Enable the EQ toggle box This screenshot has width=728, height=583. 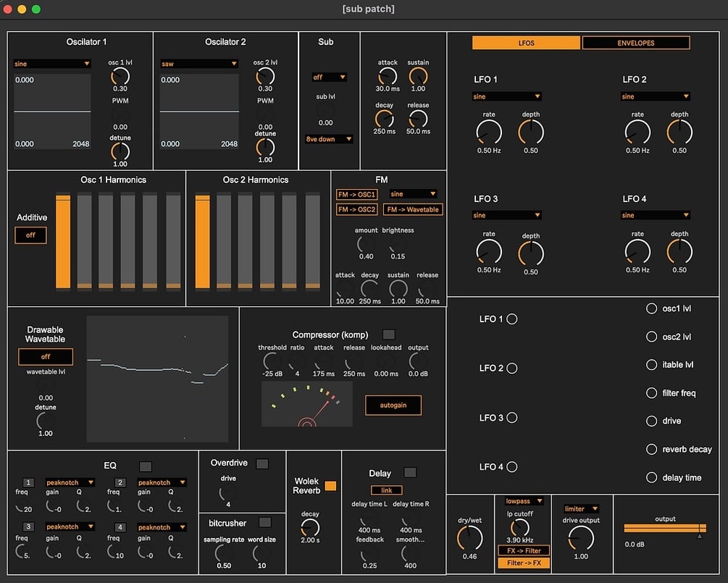point(146,466)
